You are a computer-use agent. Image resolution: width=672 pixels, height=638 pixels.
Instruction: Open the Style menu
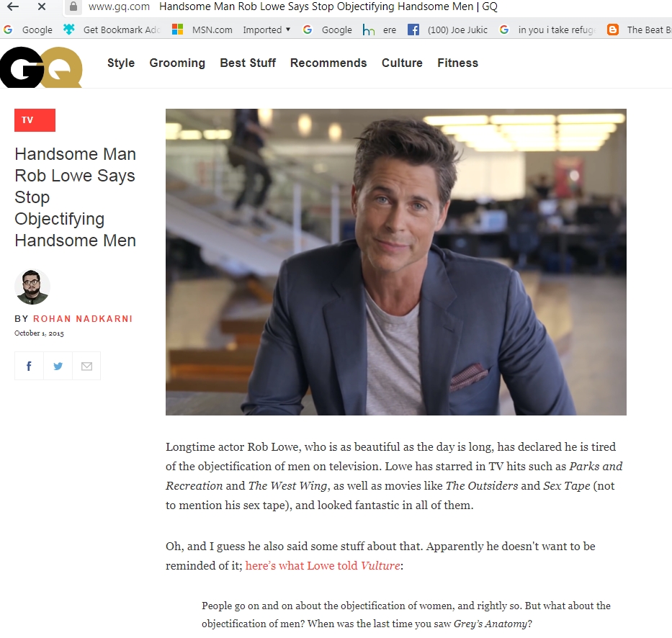[121, 63]
